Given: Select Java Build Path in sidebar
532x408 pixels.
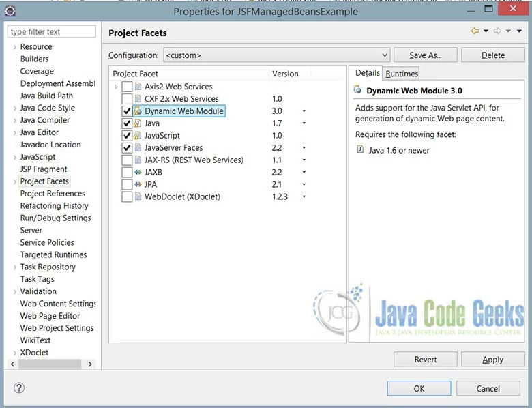Looking at the screenshot, I should (x=46, y=96).
